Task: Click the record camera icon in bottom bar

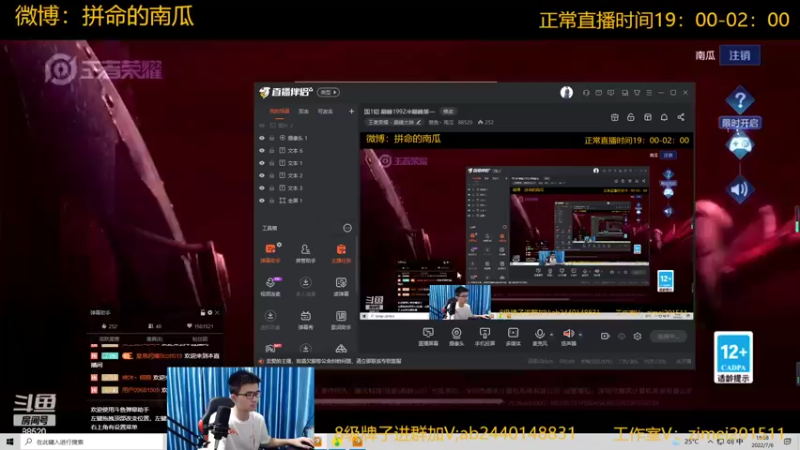Action: (605, 336)
